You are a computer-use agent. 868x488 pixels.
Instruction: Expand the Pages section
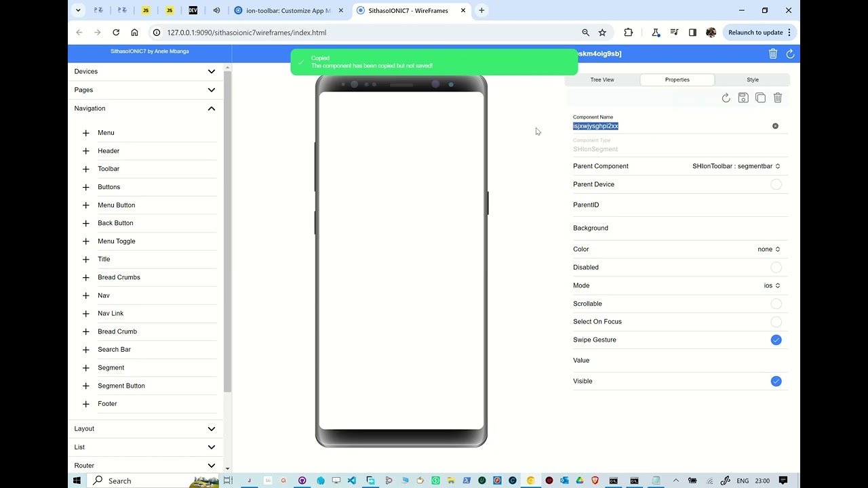(x=145, y=89)
